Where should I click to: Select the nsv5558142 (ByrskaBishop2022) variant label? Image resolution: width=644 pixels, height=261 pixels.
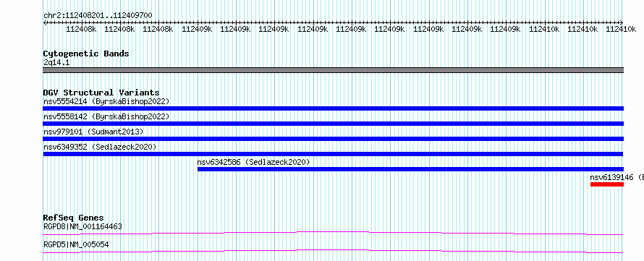tap(106, 116)
